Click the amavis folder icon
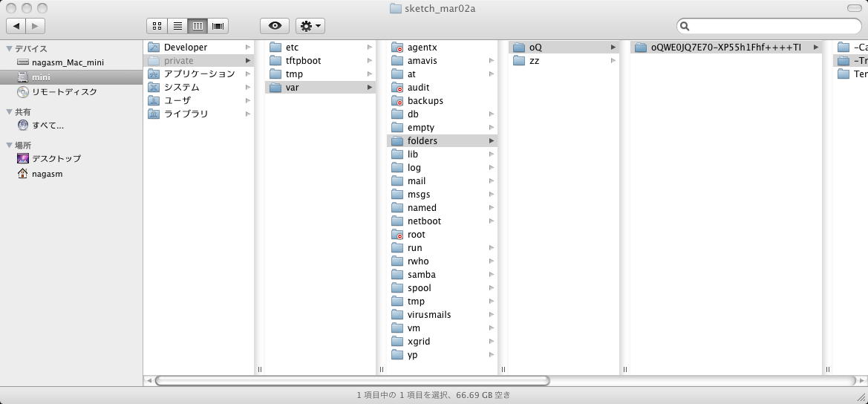Image resolution: width=868 pixels, height=404 pixels. click(x=397, y=60)
